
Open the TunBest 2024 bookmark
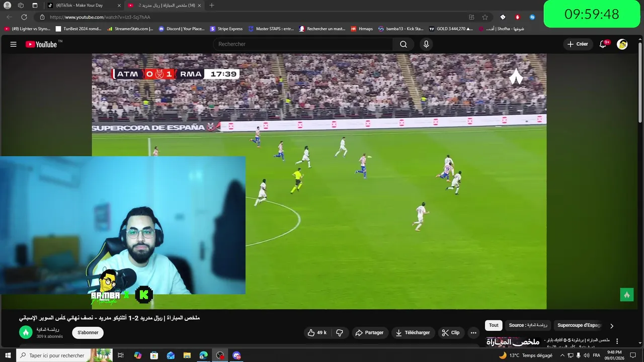[x=78, y=29]
